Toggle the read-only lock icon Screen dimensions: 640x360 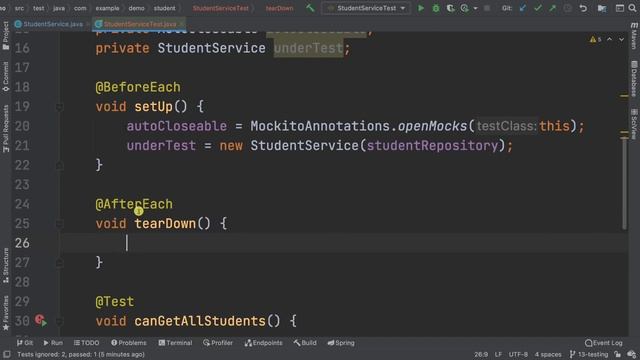(x=618, y=354)
